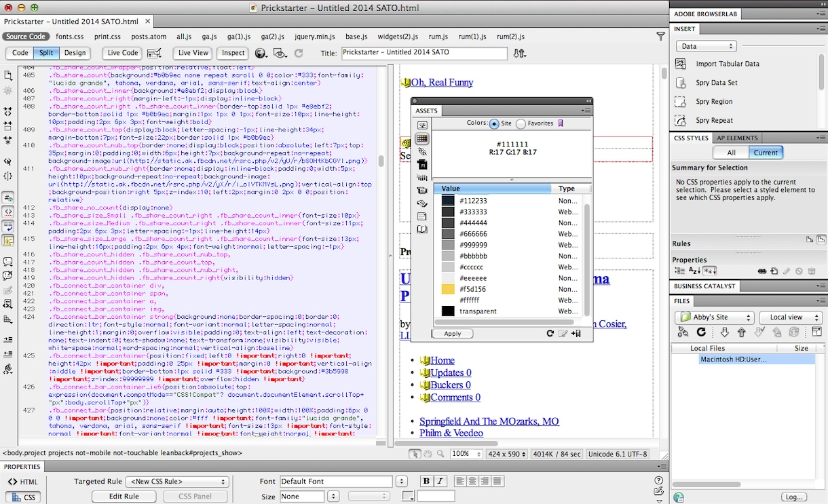Open the Abby's Site dropdown
The image size is (828, 504).
[714, 317]
